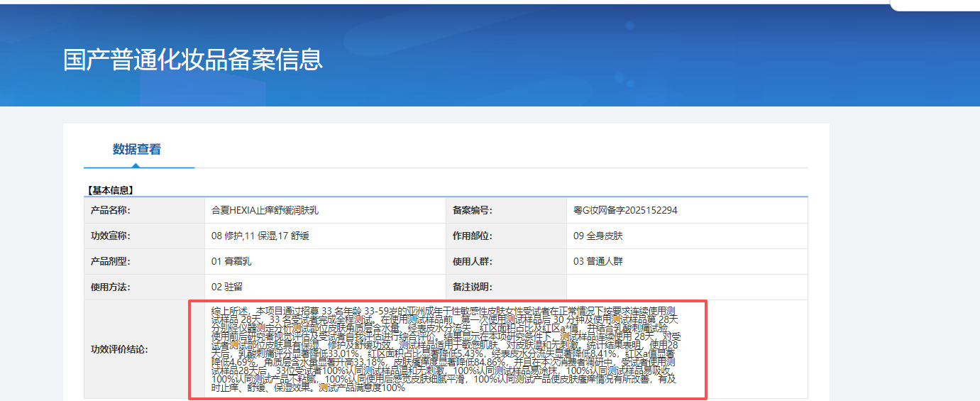The image size is (980, 401).
Task: Select the 08 修护,11 保湿,17 舒缓 value
Action: (x=260, y=236)
